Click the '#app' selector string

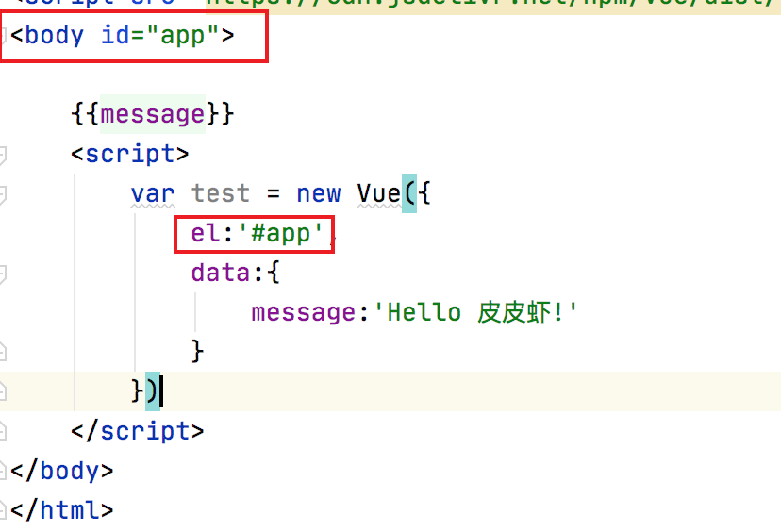[280, 233]
